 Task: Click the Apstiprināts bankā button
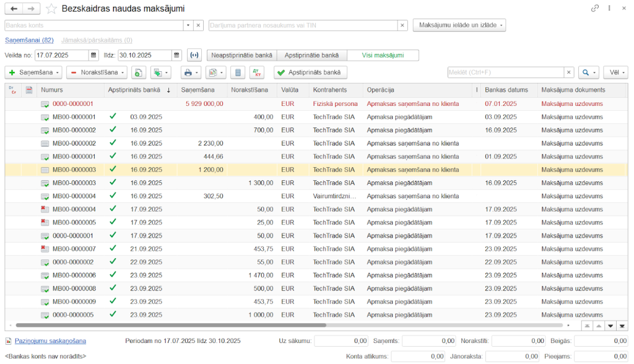click(x=310, y=72)
